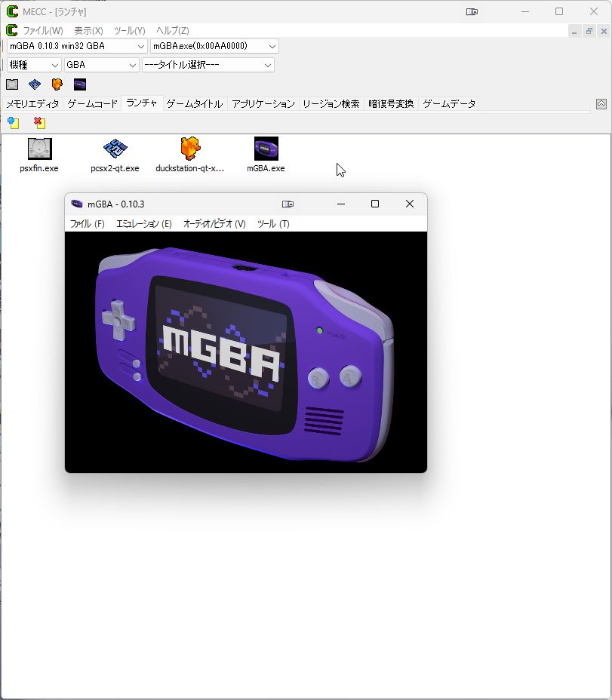Switch to ゲームタイトル tab

coord(195,104)
